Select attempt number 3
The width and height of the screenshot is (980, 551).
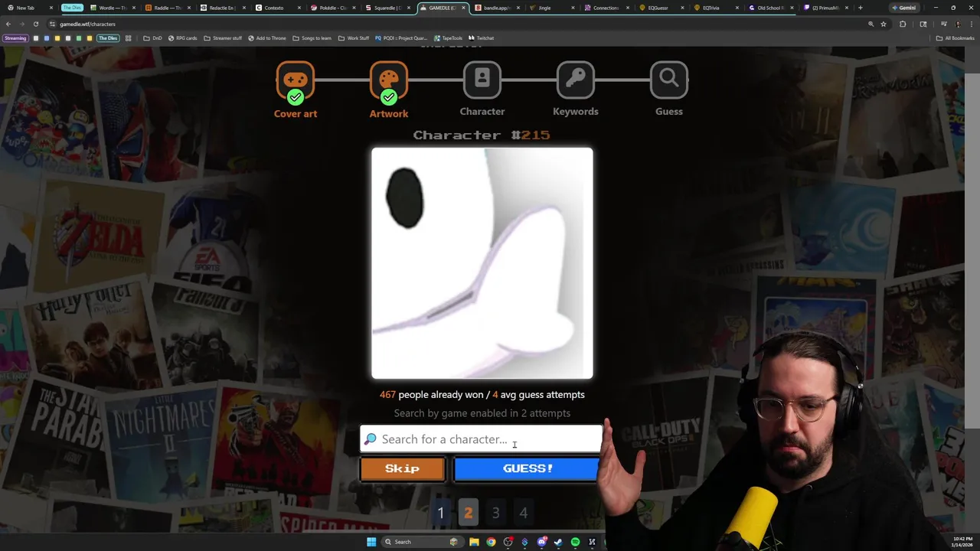[x=495, y=513]
